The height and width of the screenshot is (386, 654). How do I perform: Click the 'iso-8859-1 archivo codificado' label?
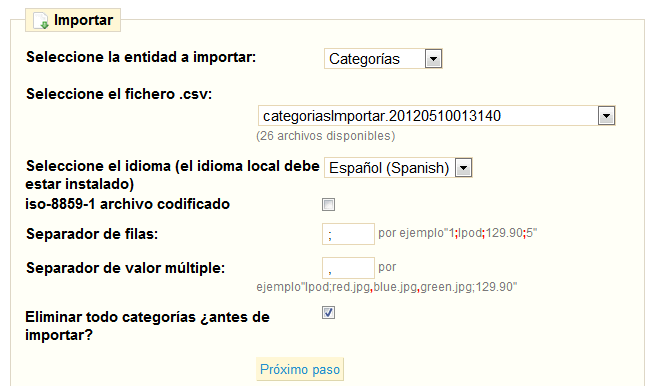pos(128,204)
